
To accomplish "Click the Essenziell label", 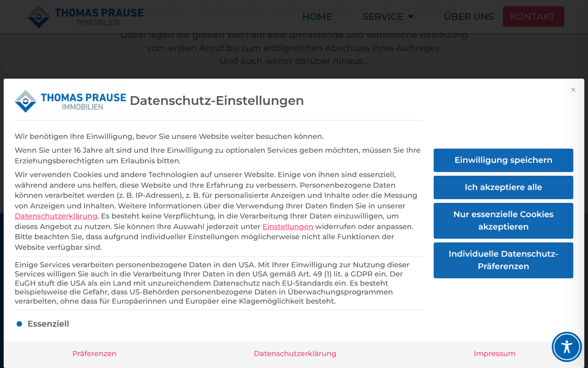I will click(48, 324).
